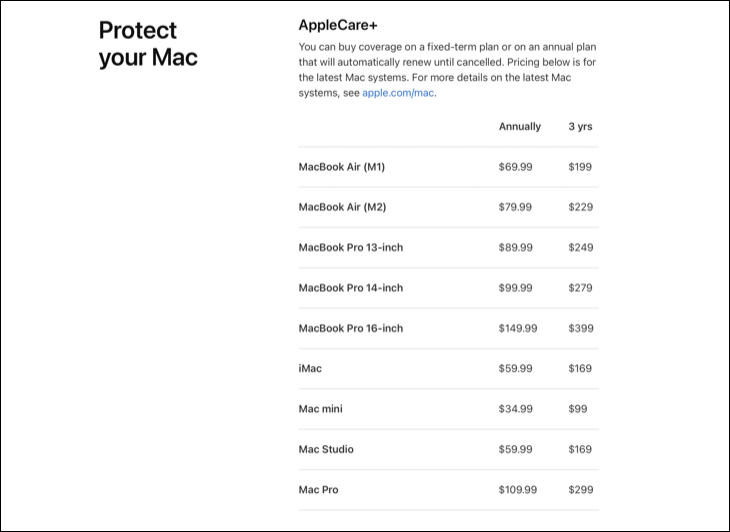Select the Mac Pro row label
Image resolution: width=730 pixels, height=532 pixels.
pos(320,490)
